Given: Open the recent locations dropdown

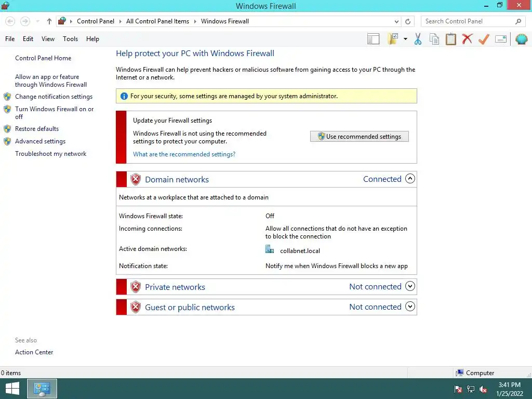Looking at the screenshot, I should (x=37, y=21).
